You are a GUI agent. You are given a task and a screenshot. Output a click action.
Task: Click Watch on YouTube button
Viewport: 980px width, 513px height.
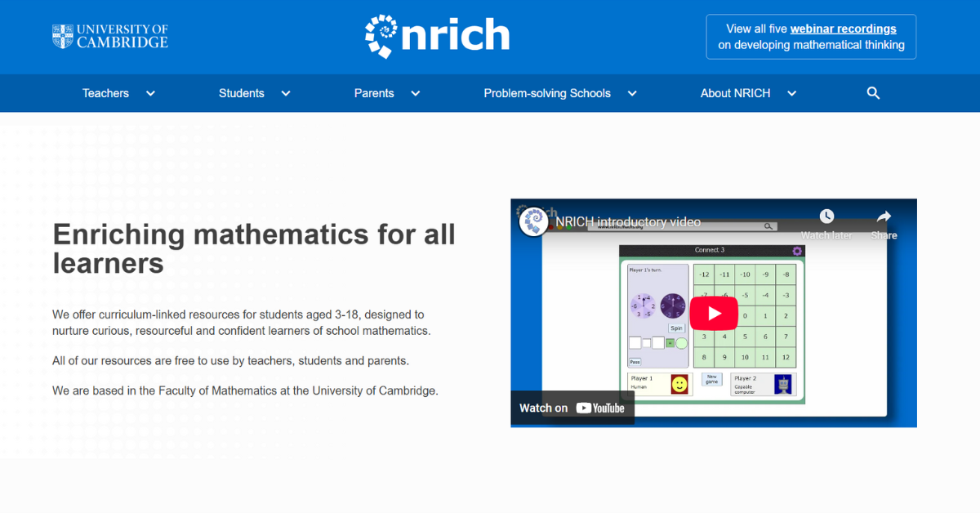pos(572,408)
